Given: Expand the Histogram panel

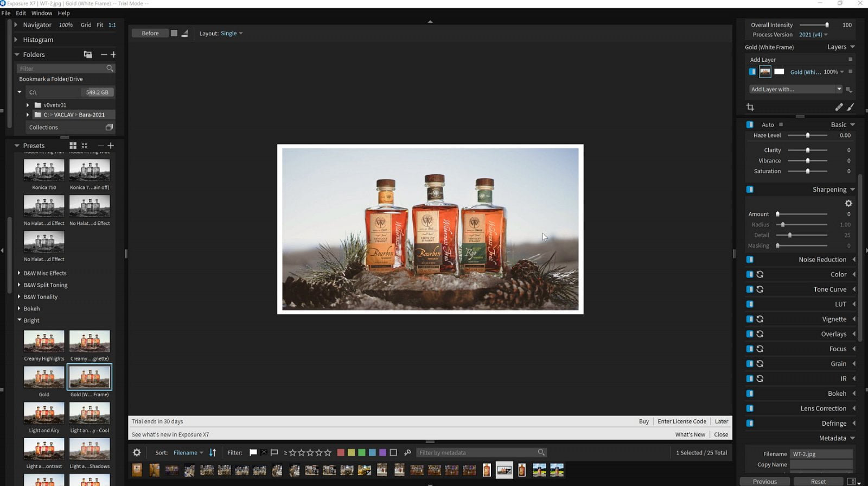Looking at the screenshot, I should (x=16, y=40).
